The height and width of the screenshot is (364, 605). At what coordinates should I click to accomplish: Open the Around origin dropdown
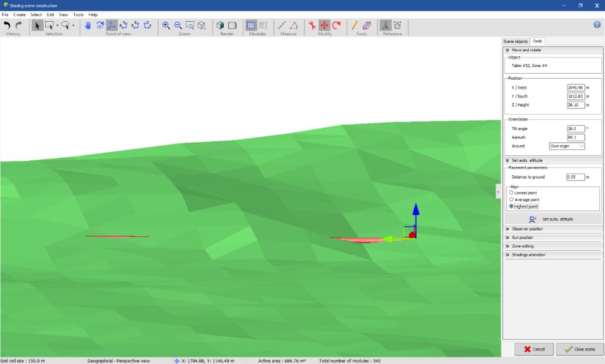[567, 146]
